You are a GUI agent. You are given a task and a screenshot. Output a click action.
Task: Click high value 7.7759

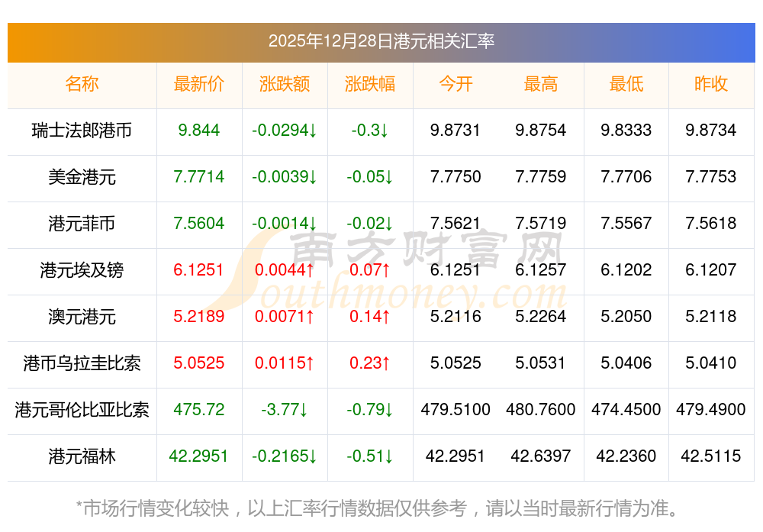click(541, 176)
